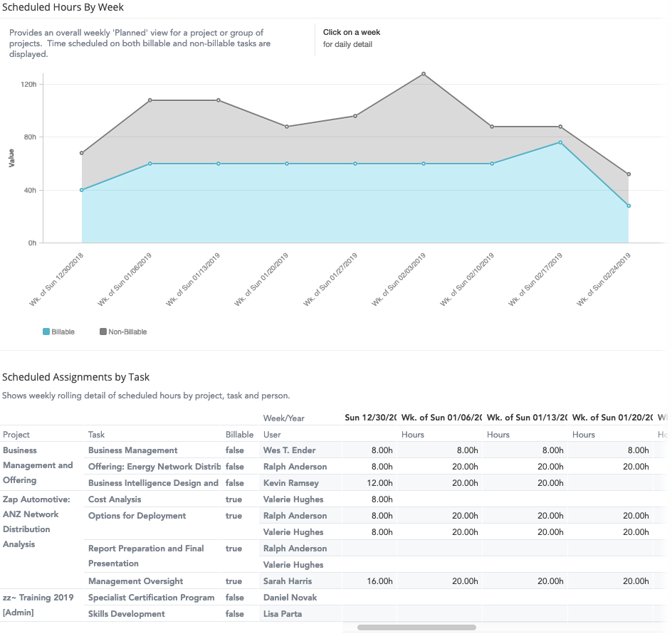Click the 16.00h cell for Sarah Harris
This screenshot has height=636, width=672.
(381, 581)
